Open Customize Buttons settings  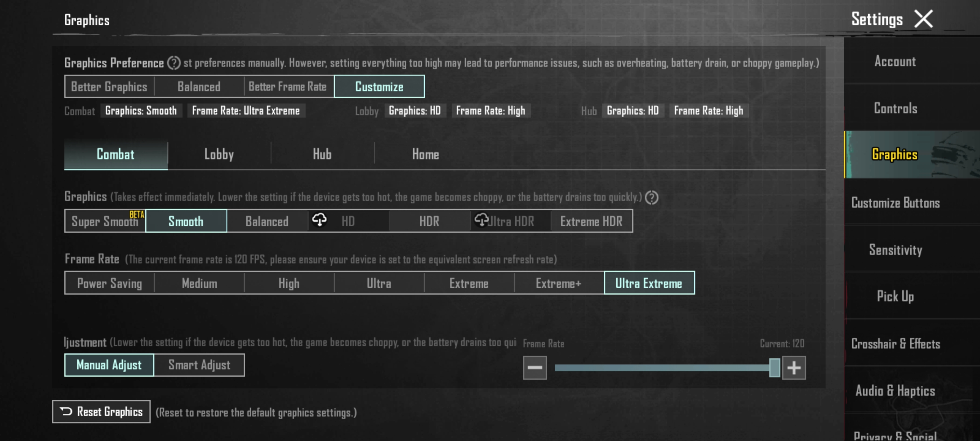(895, 203)
